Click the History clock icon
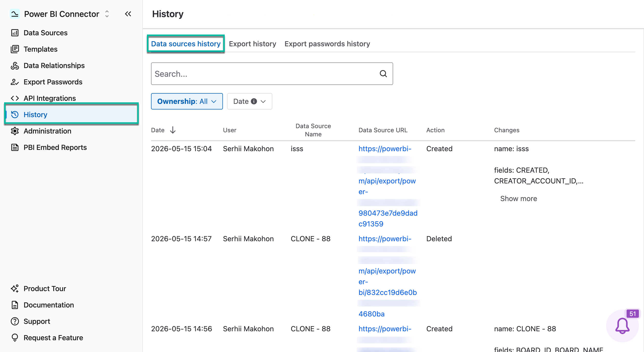The width and height of the screenshot is (644, 352). click(15, 115)
